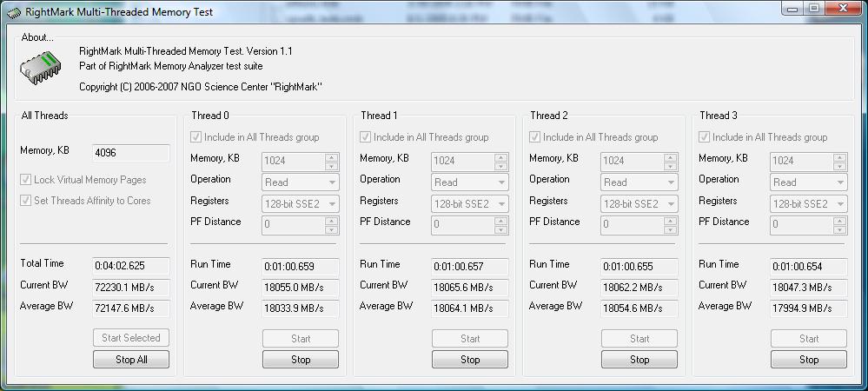
Task: Click the Start Selected button
Action: 131,338
